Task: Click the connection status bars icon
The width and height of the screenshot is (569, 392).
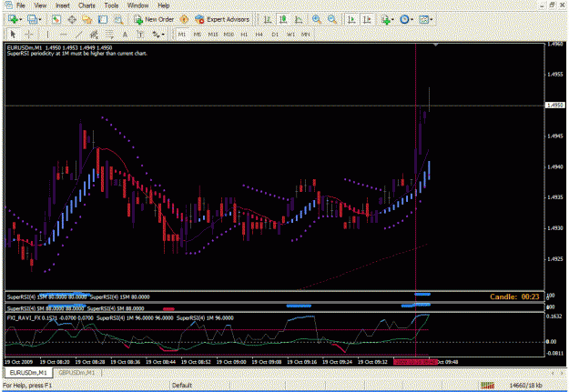Action: coord(487,385)
